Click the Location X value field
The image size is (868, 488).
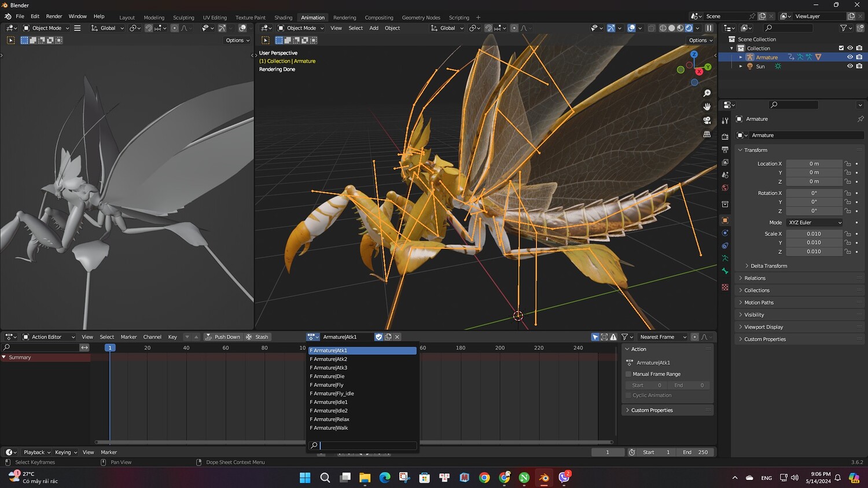pos(814,164)
